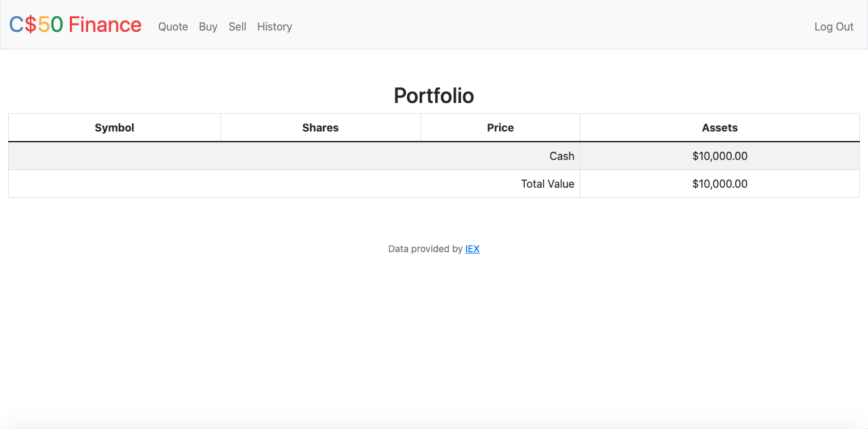Select the Cash row label
Screen dimensions: 868x429
coord(562,156)
